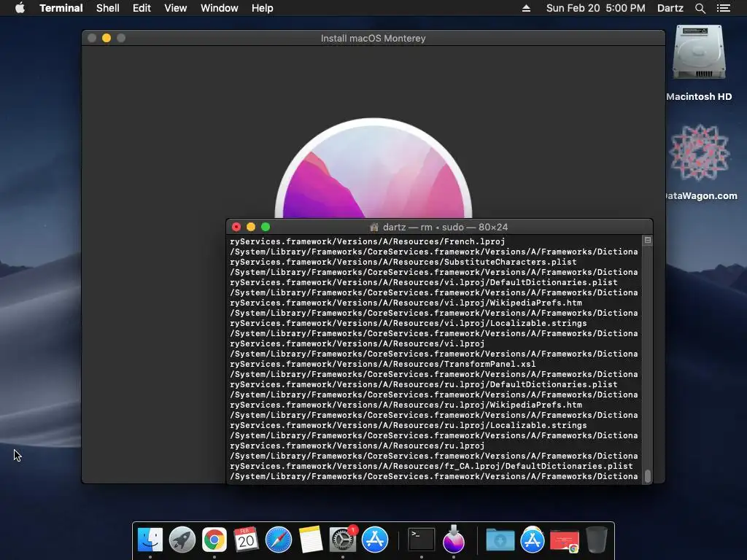Viewport: 747px width, 560px height.
Task: Click line ending ru.lproj/DefaultDictionaries.plist
Action: tap(424, 385)
